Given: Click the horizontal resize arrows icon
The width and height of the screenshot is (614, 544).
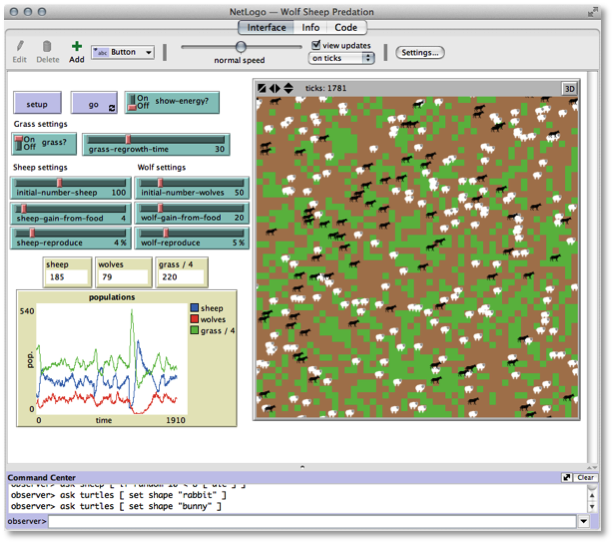Looking at the screenshot, I should (x=275, y=89).
